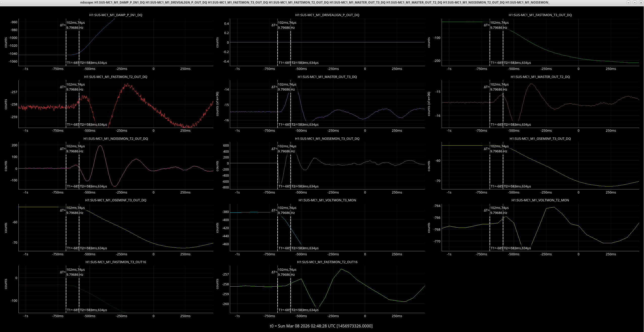Select the NOISEMON_T2_OUT_DQ plot title
The width and height of the screenshot is (644, 332).
point(116,139)
